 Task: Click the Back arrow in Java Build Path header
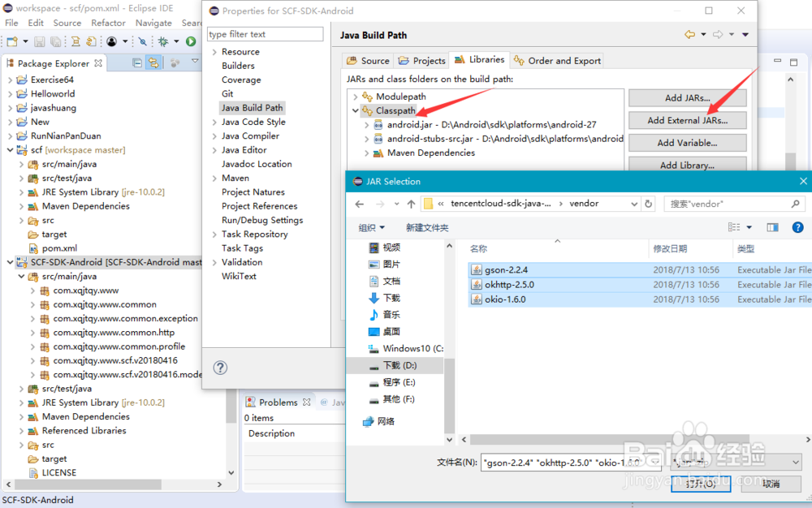689,35
